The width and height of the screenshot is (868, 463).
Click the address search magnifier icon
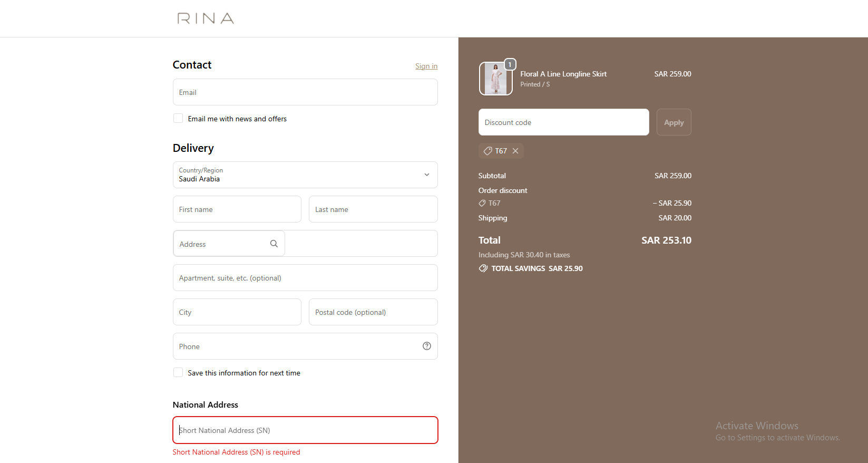274,244
